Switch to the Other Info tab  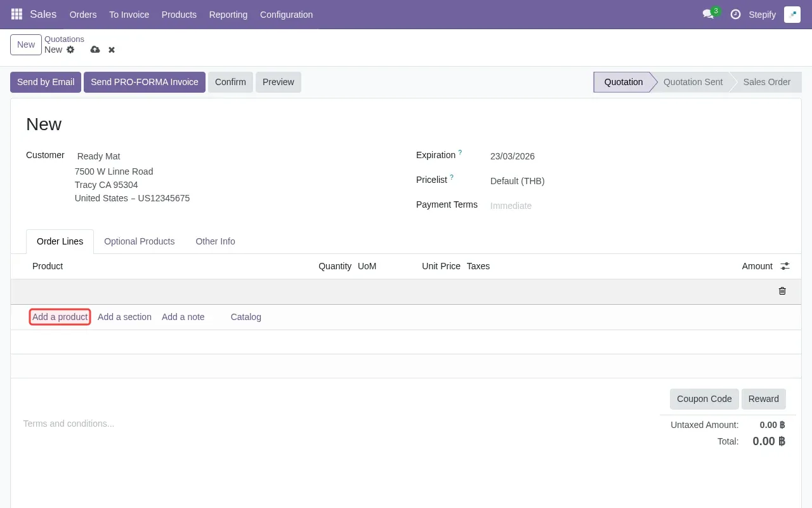[x=215, y=241]
